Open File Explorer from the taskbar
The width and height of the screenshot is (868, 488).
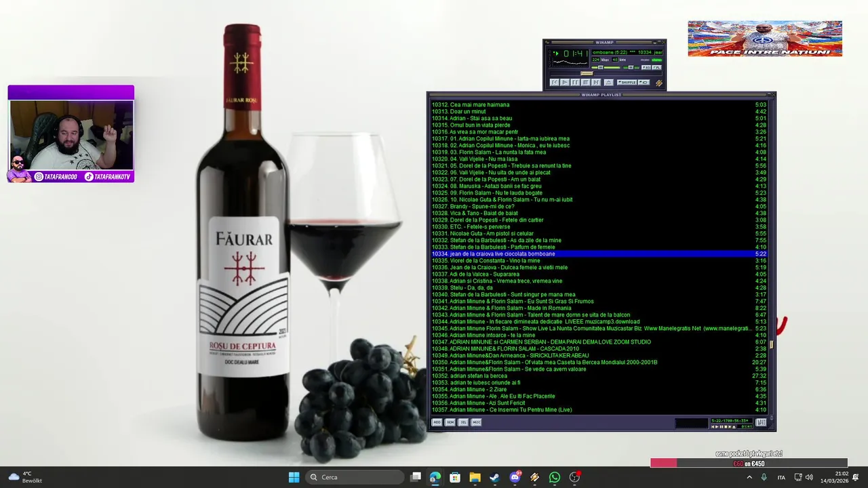click(475, 477)
